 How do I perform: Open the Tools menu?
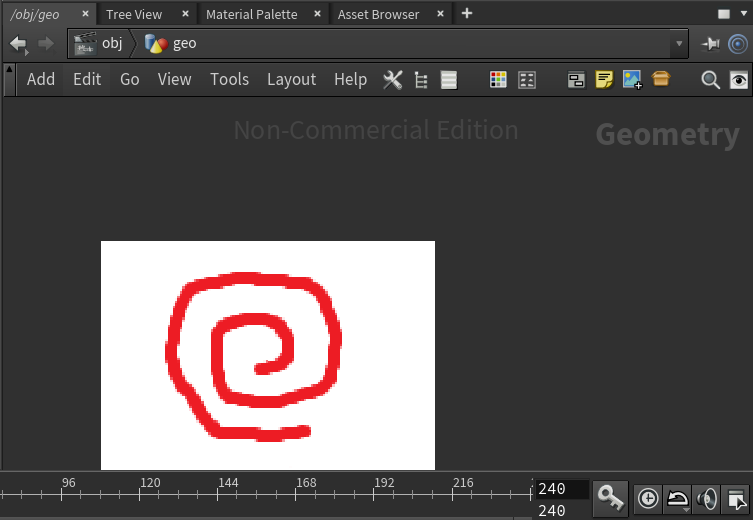(x=230, y=79)
